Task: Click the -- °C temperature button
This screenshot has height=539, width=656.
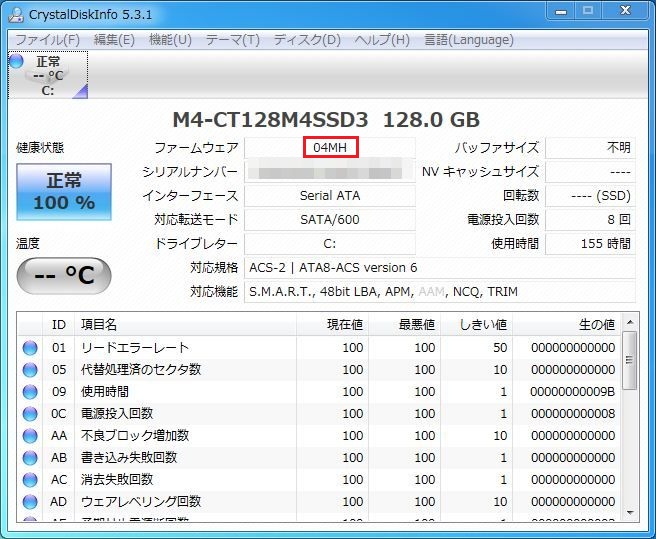Action: click(x=64, y=275)
